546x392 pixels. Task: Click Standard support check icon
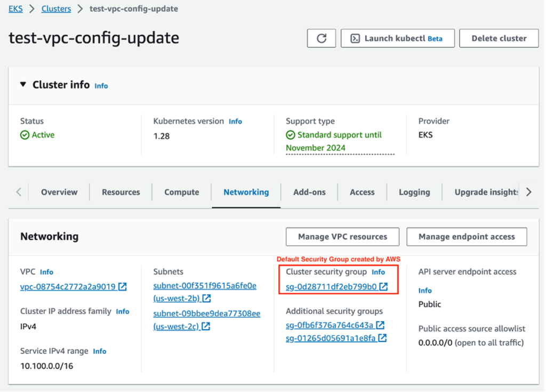(x=291, y=135)
